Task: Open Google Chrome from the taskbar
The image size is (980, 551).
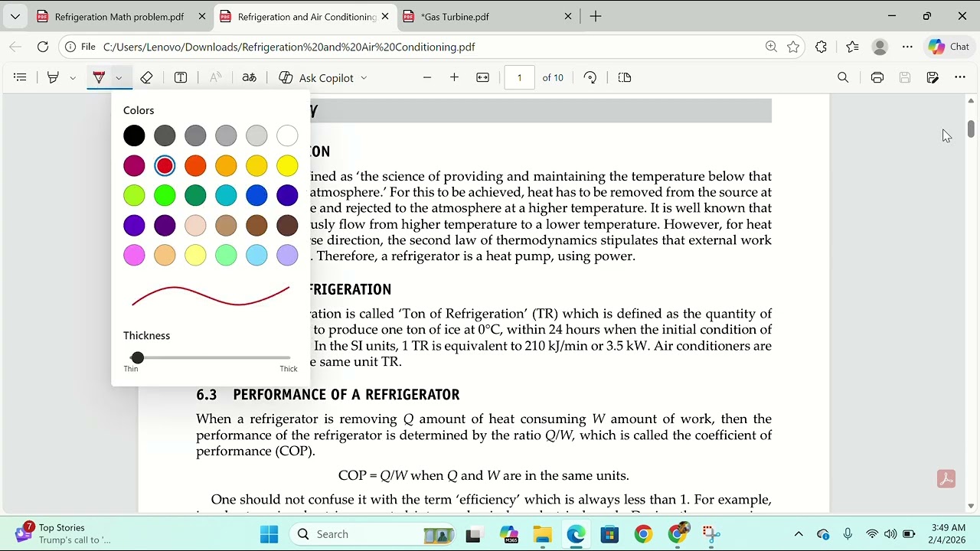Action: pyautogui.click(x=643, y=534)
